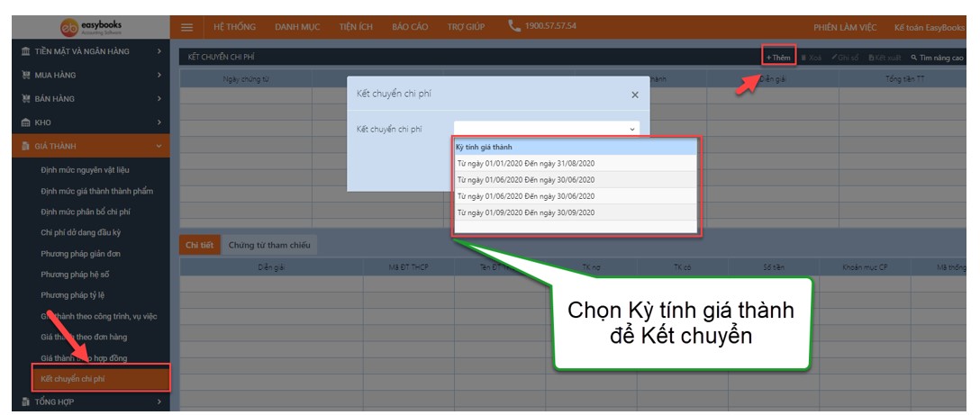
Task: Open the Báo cáo menu
Action: pos(410,27)
